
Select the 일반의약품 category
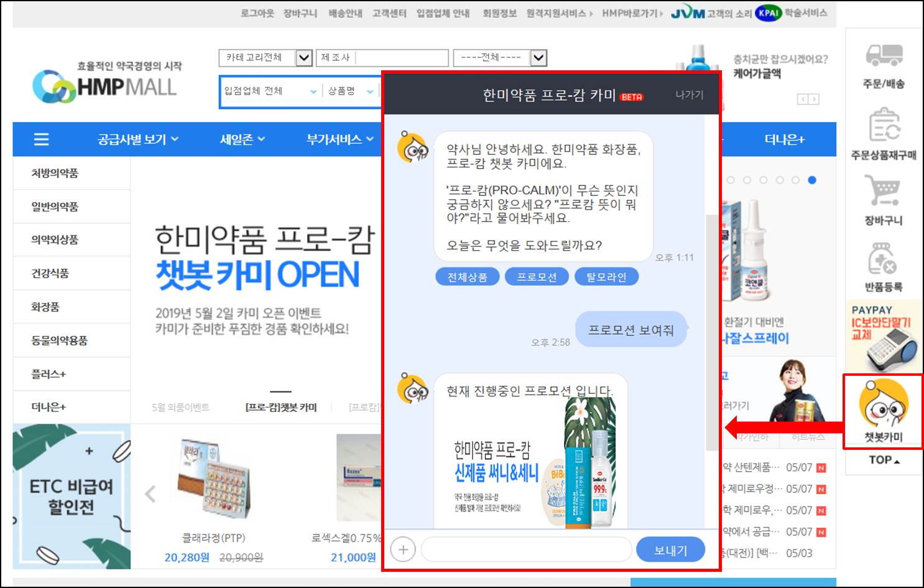click(x=72, y=207)
